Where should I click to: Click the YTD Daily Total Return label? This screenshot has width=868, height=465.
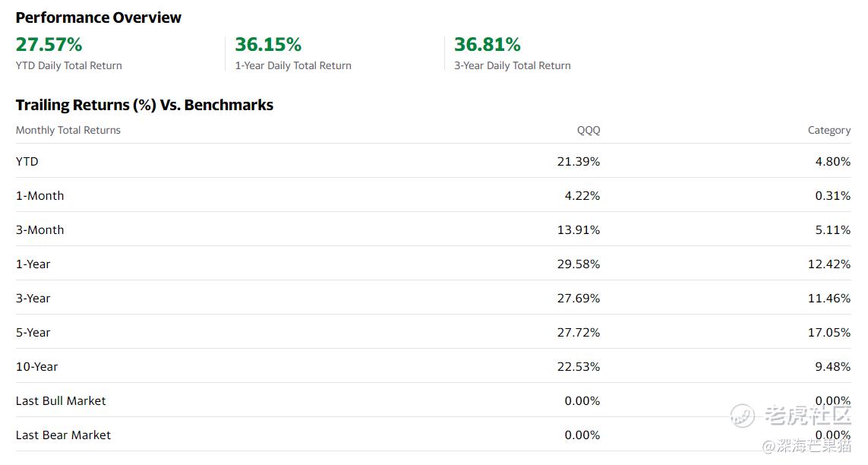[x=68, y=65]
